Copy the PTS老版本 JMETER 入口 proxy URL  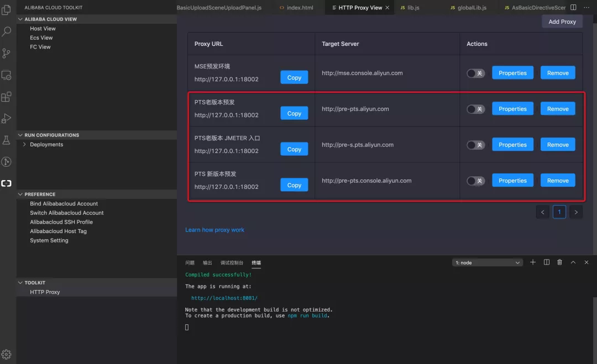tap(294, 149)
